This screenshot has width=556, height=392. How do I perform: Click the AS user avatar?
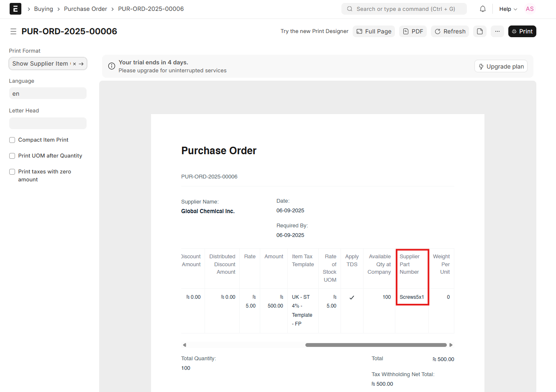tap(529, 9)
